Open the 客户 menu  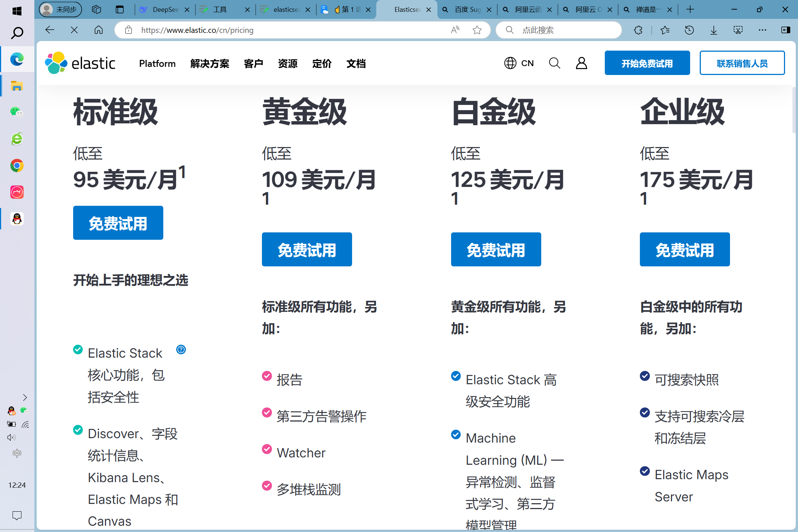tap(253, 64)
